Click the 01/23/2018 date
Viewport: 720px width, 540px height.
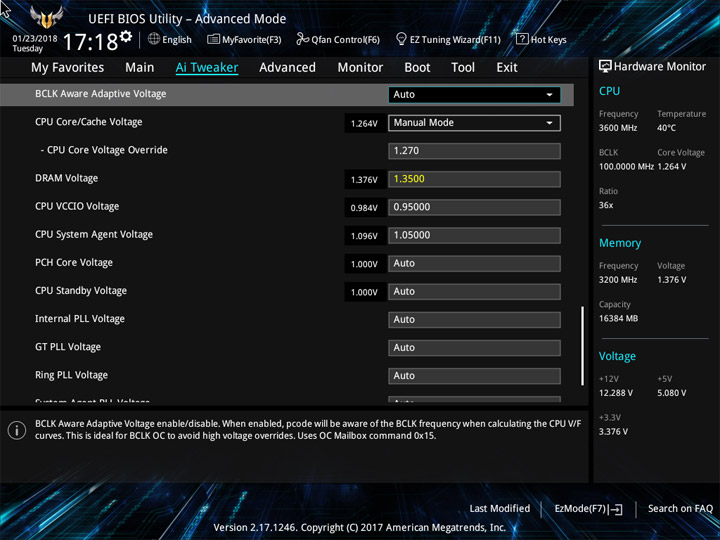click(35, 38)
